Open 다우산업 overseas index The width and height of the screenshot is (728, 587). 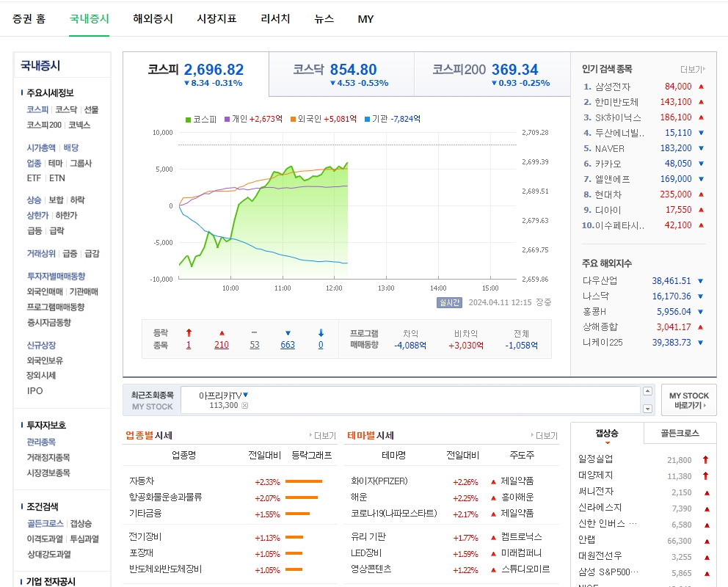click(x=600, y=281)
